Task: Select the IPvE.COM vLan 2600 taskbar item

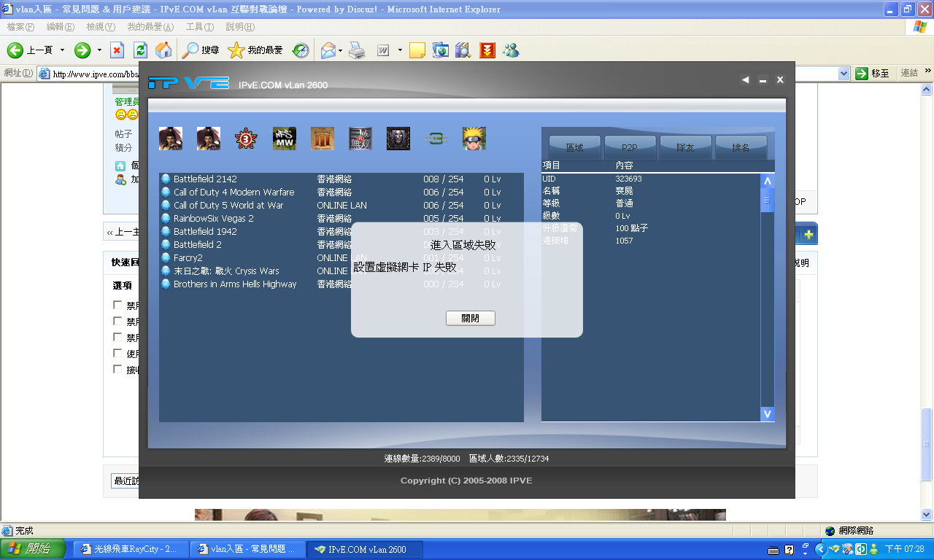Action: click(365, 549)
